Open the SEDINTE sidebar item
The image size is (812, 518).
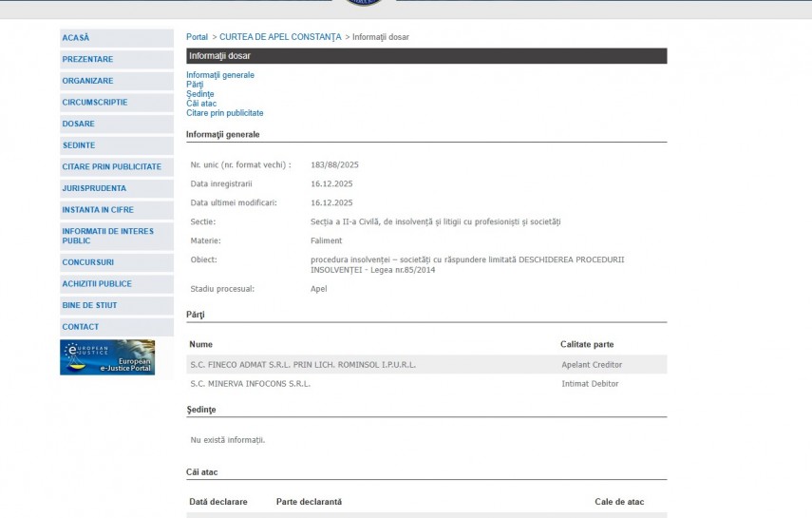click(x=79, y=145)
